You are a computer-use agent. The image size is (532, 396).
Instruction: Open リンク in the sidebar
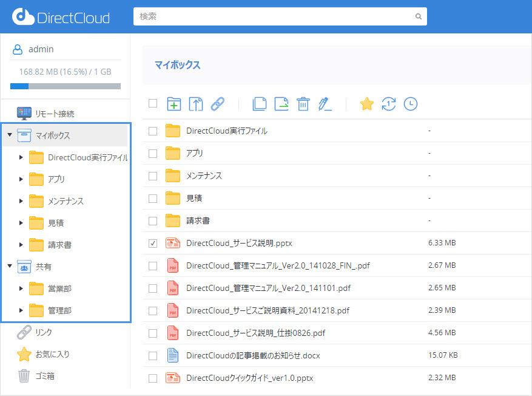pyautogui.click(x=44, y=332)
